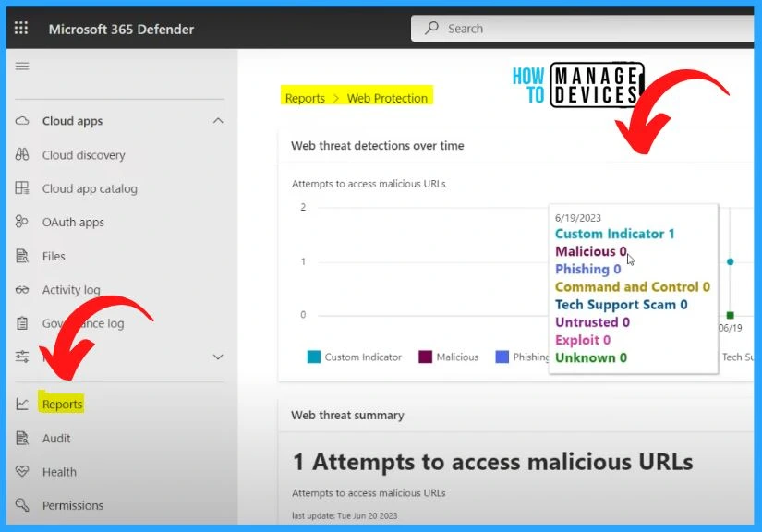Click 'Malicious 0' in the tooltip
The width and height of the screenshot is (762, 532).
point(591,251)
